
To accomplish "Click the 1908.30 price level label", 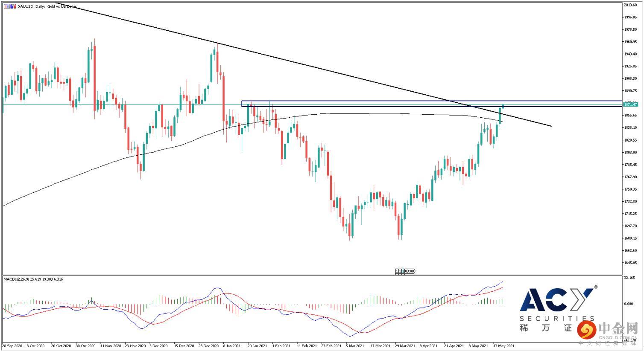I will pos(631,78).
